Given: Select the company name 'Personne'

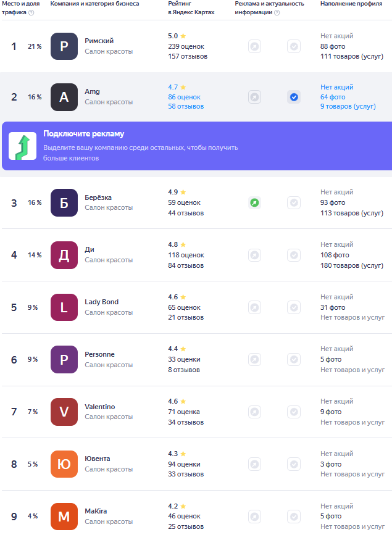Looking at the screenshot, I should (99, 354).
